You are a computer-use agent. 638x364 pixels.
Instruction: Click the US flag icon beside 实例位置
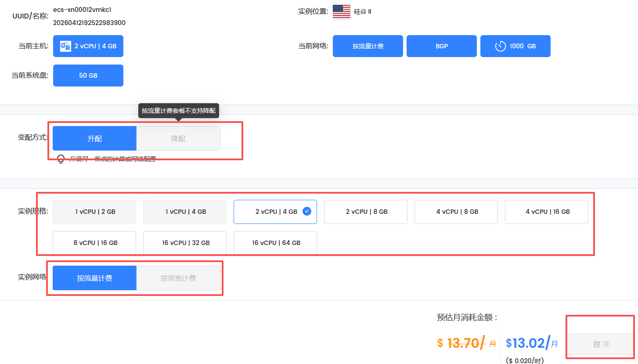[341, 11]
